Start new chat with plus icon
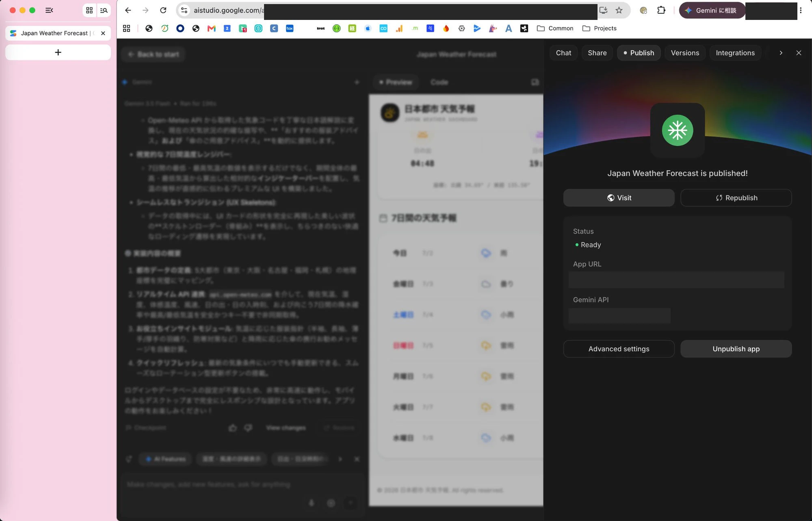Screen dimensions: 812x521 [x=357, y=82]
